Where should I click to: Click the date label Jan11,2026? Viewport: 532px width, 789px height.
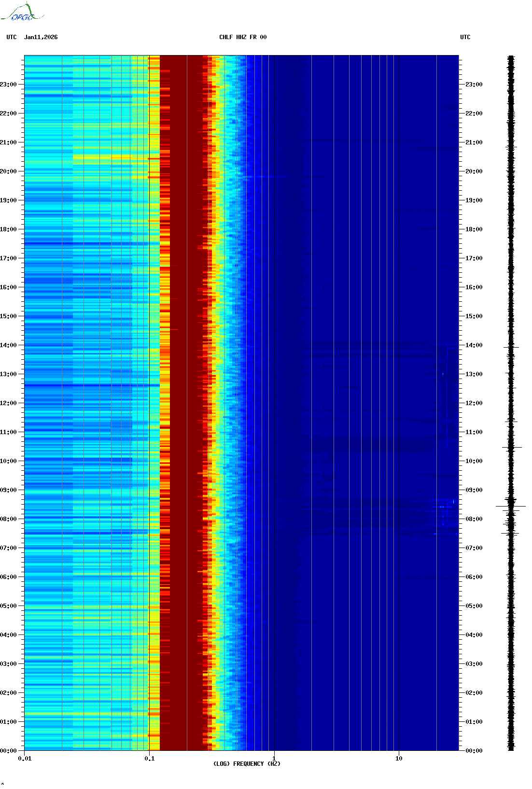[x=41, y=37]
